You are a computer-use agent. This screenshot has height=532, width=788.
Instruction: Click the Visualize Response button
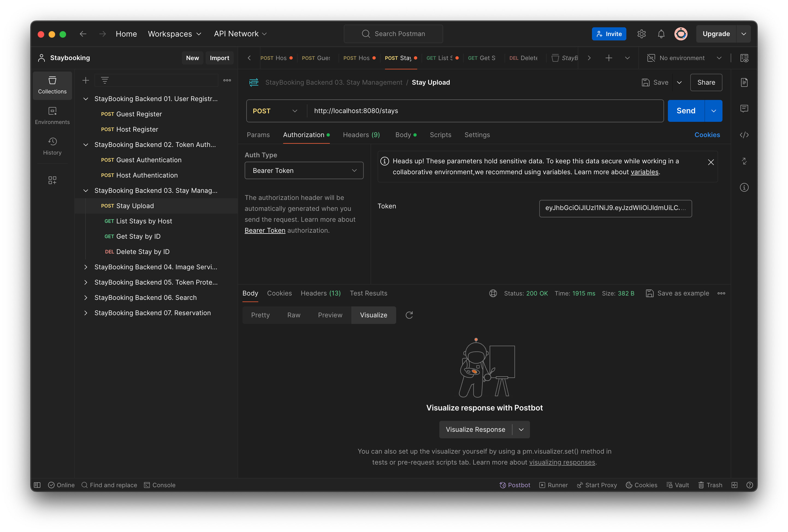point(476,429)
